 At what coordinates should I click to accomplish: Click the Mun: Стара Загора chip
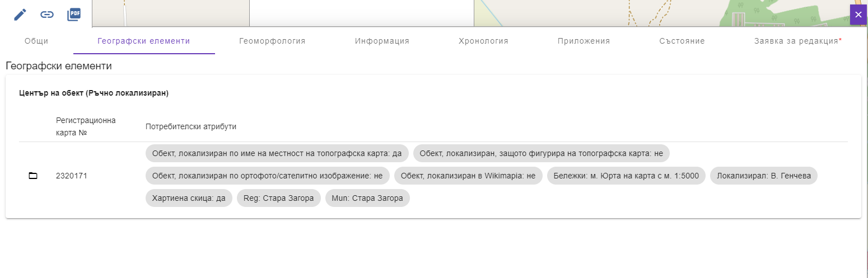click(367, 198)
